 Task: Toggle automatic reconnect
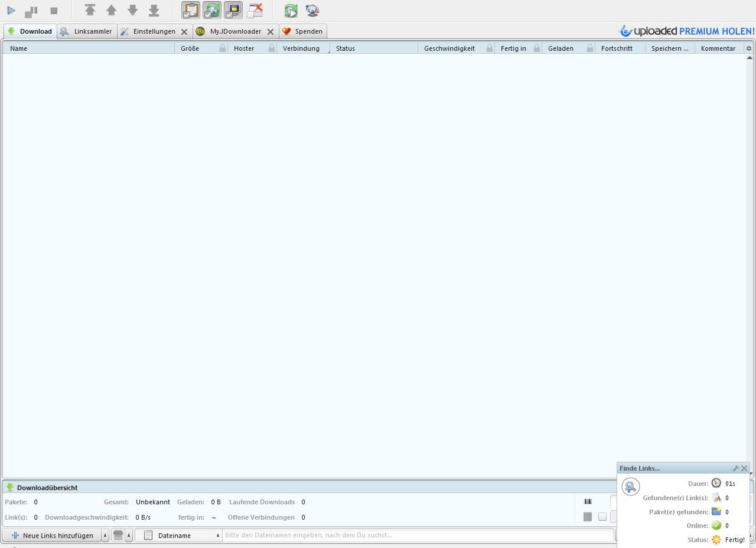click(x=212, y=11)
